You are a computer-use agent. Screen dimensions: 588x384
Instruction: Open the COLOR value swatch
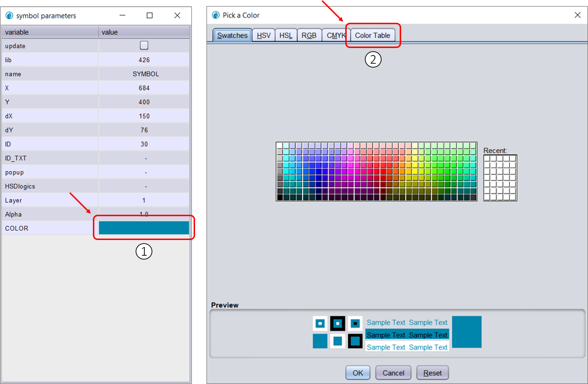(x=144, y=228)
